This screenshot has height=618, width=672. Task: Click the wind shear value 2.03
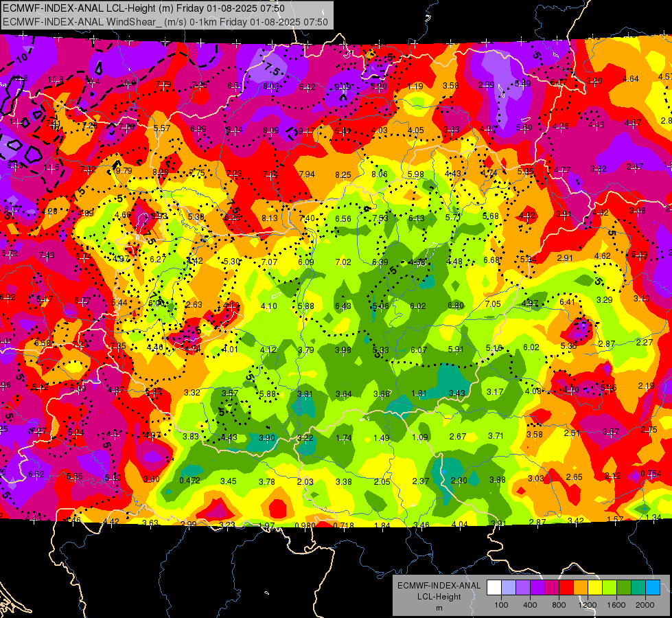click(x=305, y=481)
